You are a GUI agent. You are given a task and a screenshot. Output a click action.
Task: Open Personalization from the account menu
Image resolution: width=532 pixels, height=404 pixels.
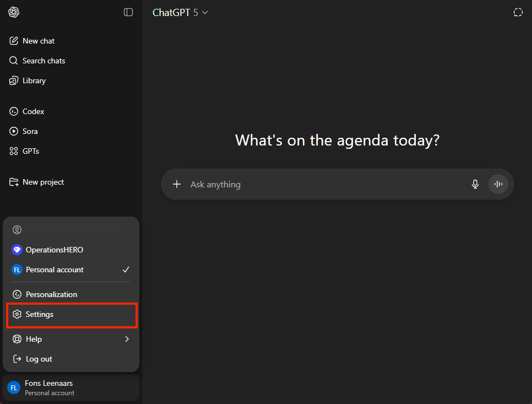tap(51, 294)
